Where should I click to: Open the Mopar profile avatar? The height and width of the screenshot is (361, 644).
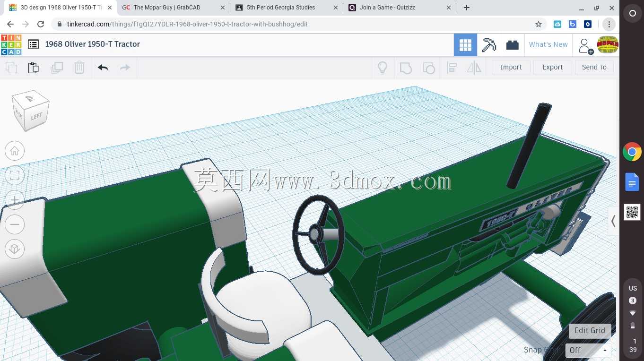608,45
